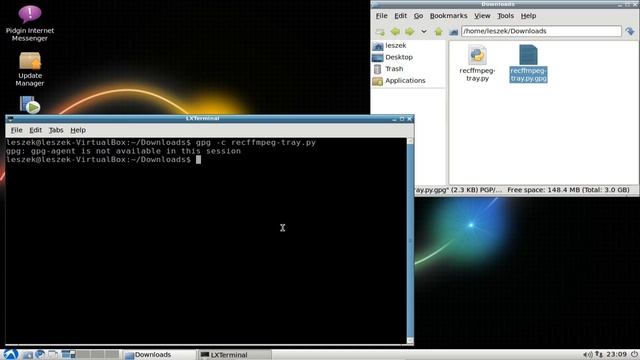Click the LXTerminal vertical scrollbar
This screenshot has width=640, height=360.
click(410, 241)
